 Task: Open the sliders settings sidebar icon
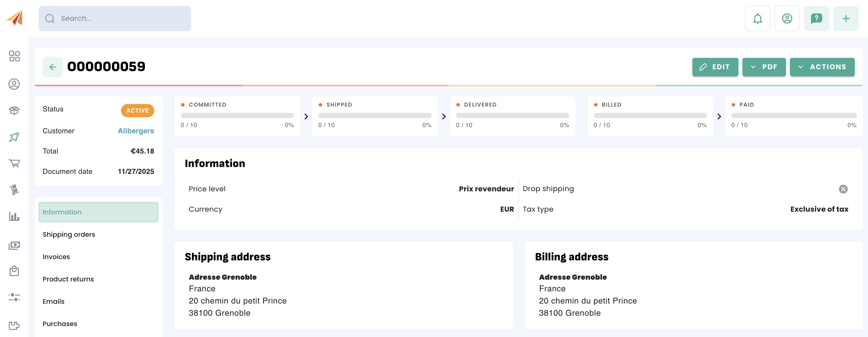14,297
